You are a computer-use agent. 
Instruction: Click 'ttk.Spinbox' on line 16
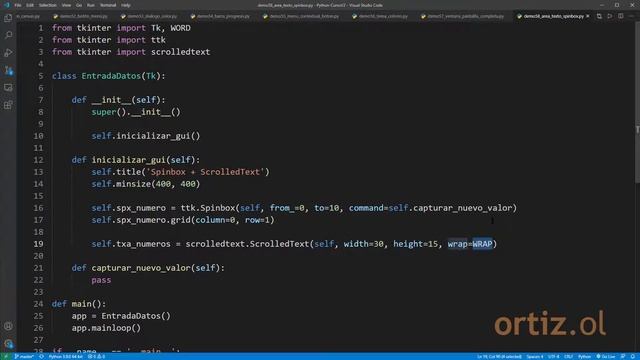208,208
